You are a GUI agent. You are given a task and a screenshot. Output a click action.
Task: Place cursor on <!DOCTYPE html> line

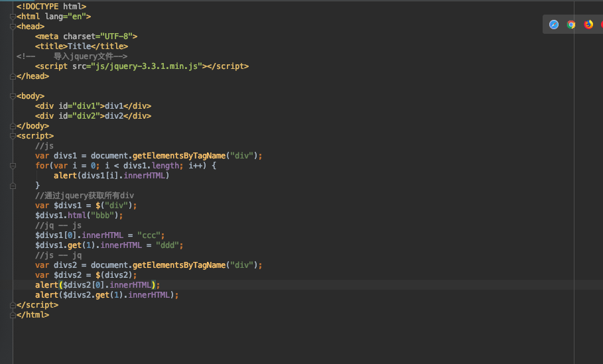pos(51,7)
